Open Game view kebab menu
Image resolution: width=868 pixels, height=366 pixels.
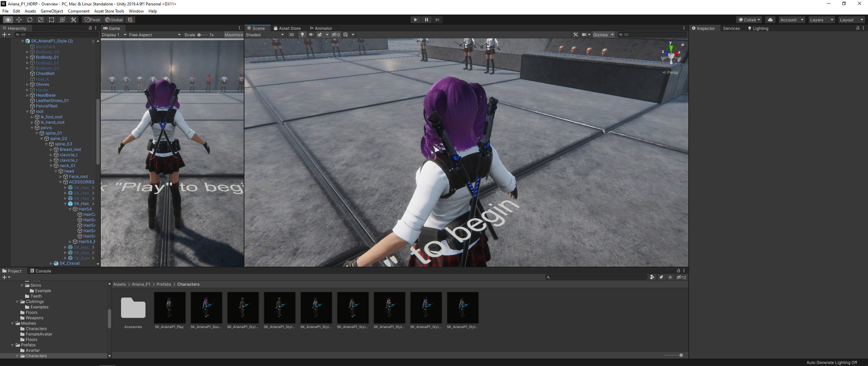coord(239,28)
